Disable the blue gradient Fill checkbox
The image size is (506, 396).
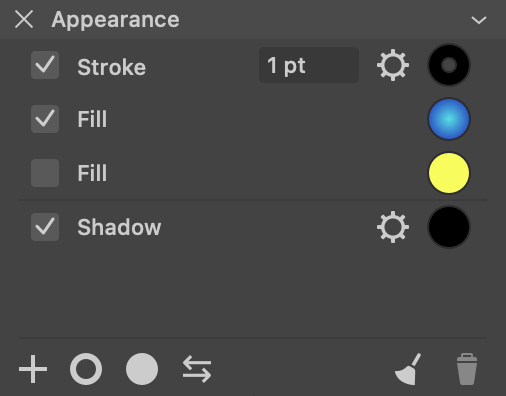coord(45,119)
